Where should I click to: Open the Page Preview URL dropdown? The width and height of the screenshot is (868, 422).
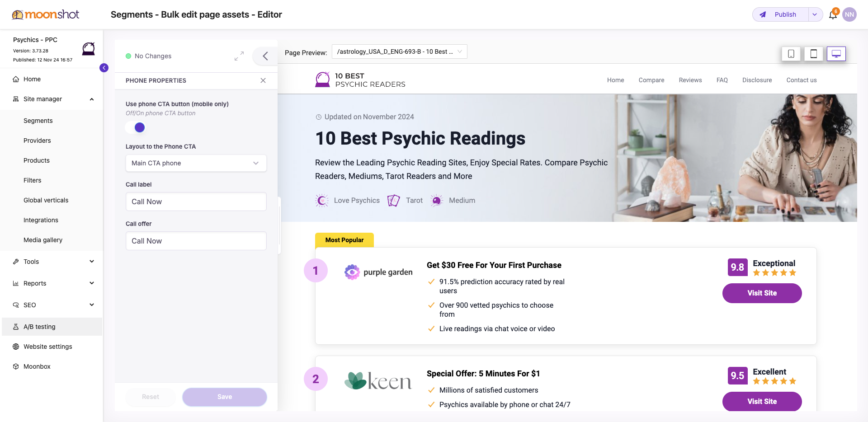[x=400, y=52]
